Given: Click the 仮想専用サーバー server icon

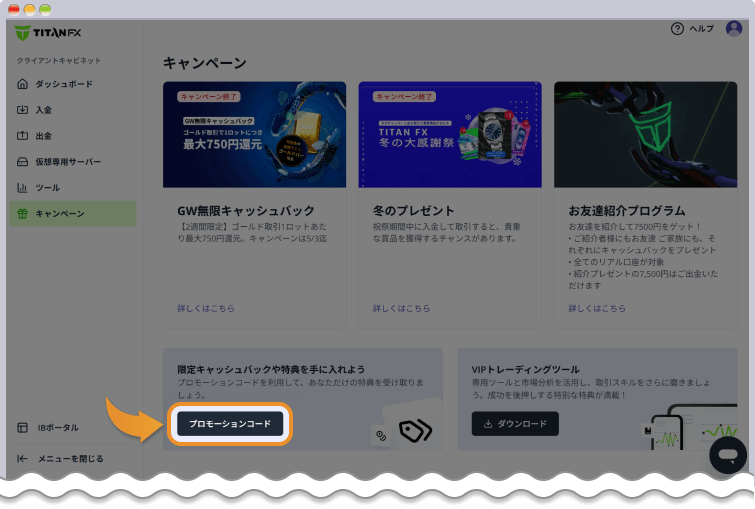Looking at the screenshot, I should [x=23, y=162].
